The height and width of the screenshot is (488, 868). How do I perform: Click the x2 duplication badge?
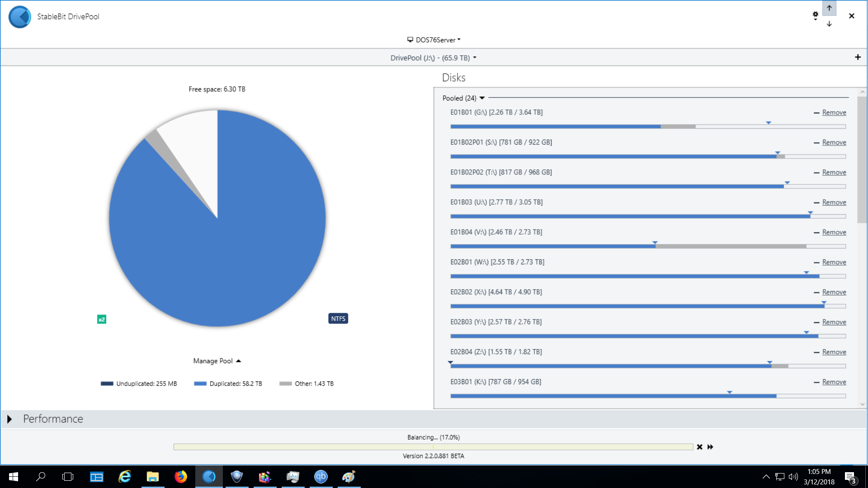tap(102, 319)
